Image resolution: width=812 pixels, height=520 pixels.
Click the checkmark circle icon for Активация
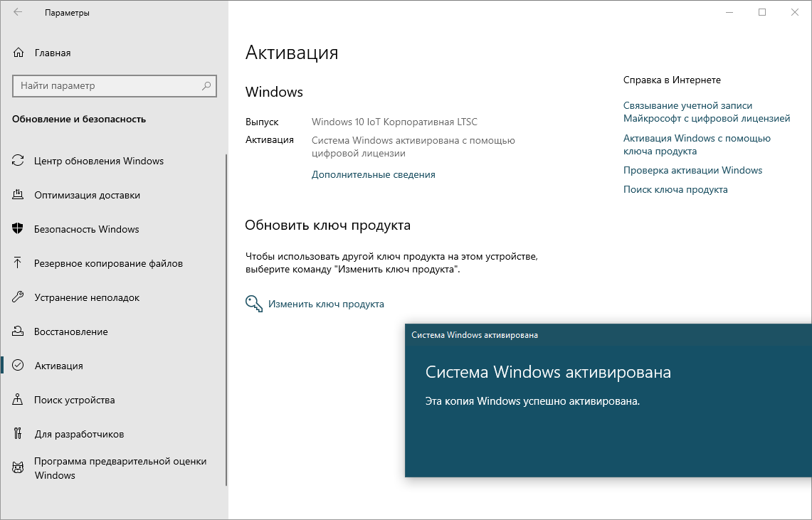18,366
